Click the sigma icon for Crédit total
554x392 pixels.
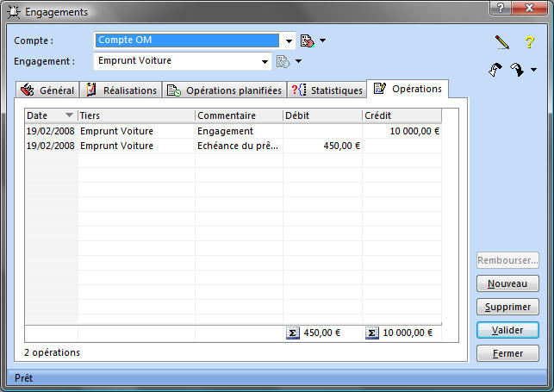pyautogui.click(x=371, y=333)
